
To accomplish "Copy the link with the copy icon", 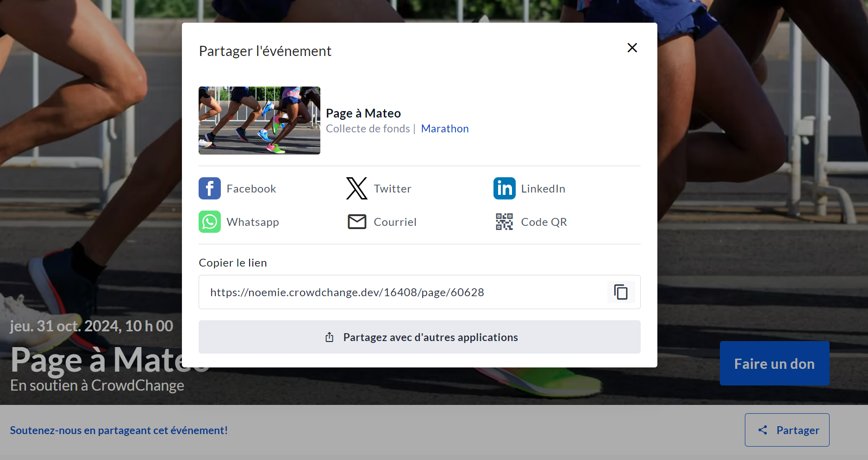I will (620, 292).
